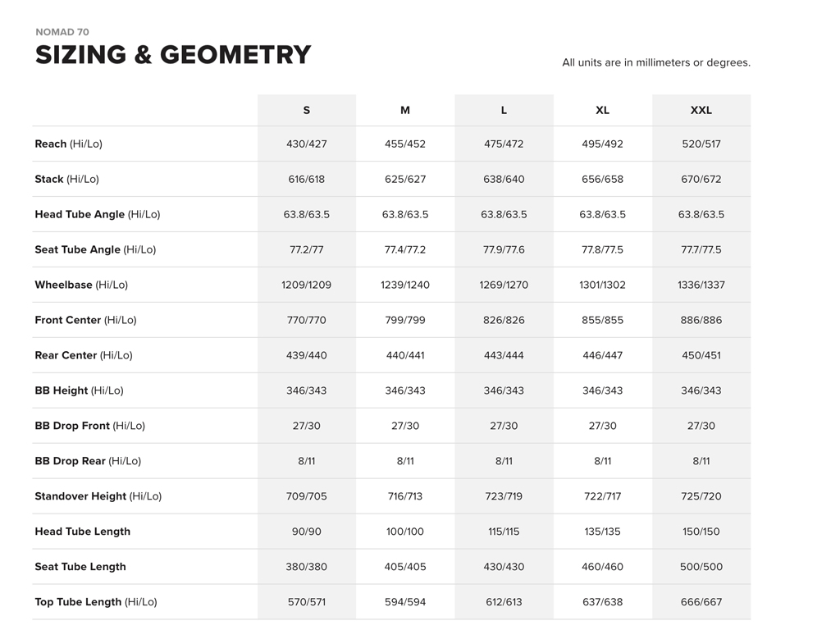This screenshot has height=630, width=840.
Task: Select the Front Center row label
Action: pyautogui.click(x=85, y=320)
